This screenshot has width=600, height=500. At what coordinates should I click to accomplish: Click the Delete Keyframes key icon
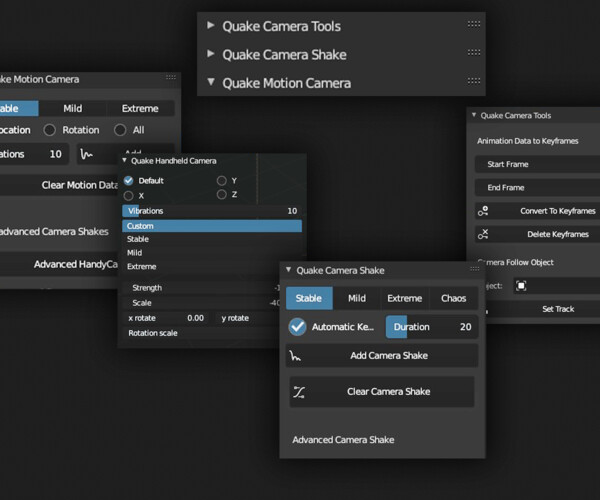click(x=483, y=234)
